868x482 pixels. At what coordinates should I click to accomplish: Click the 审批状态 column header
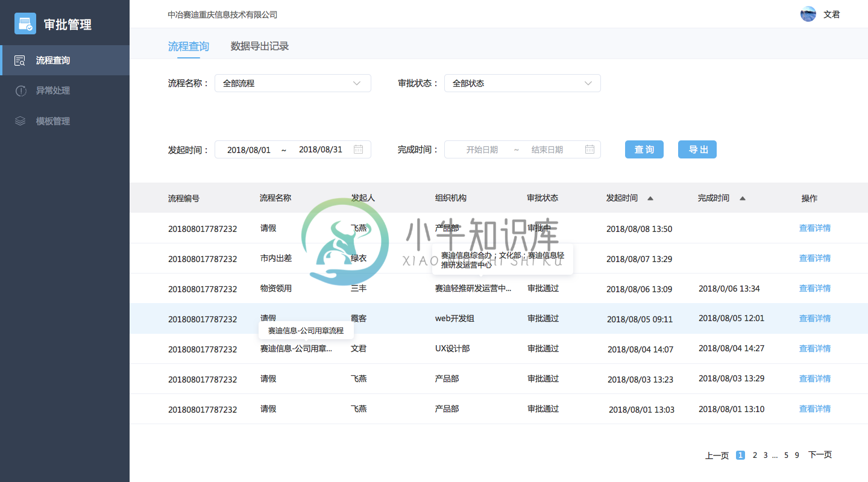(542, 198)
